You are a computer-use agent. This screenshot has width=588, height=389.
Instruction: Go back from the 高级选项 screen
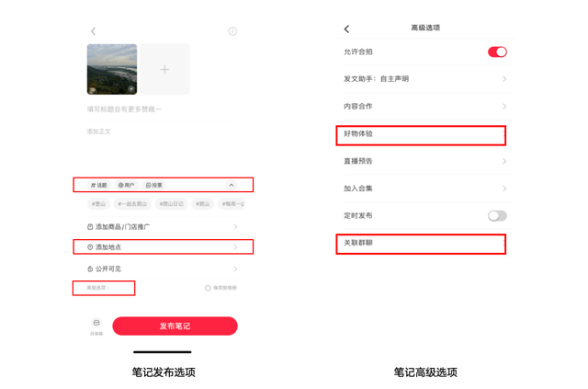coord(347,29)
